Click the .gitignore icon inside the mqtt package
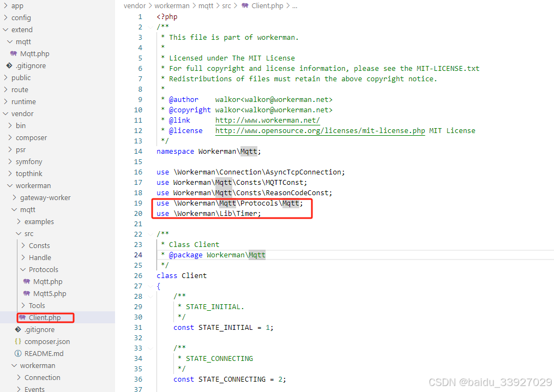The width and height of the screenshot is (554, 392). tap(19, 329)
